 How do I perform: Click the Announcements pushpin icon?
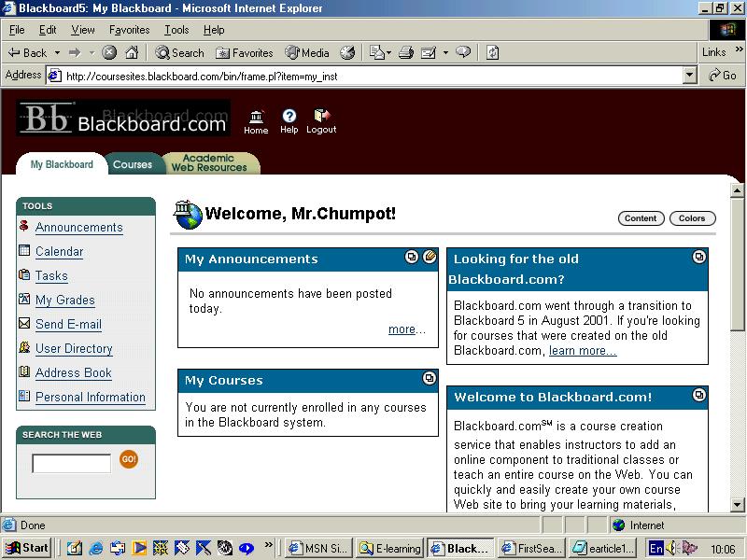tap(24, 226)
